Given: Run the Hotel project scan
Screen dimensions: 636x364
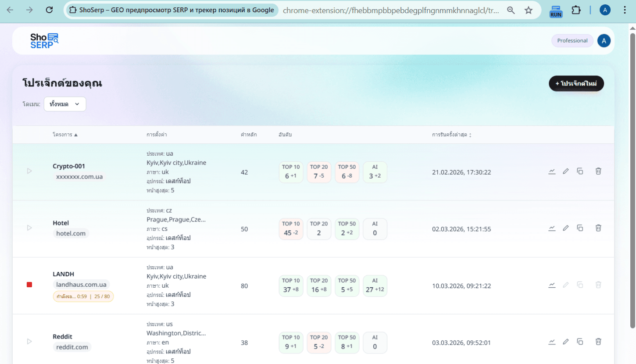Looking at the screenshot, I should [x=29, y=228].
